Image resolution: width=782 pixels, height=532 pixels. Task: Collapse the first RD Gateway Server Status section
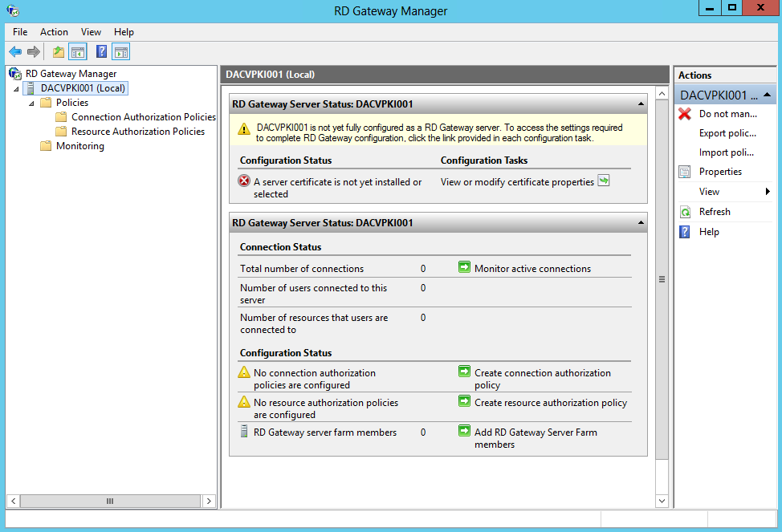(x=641, y=104)
